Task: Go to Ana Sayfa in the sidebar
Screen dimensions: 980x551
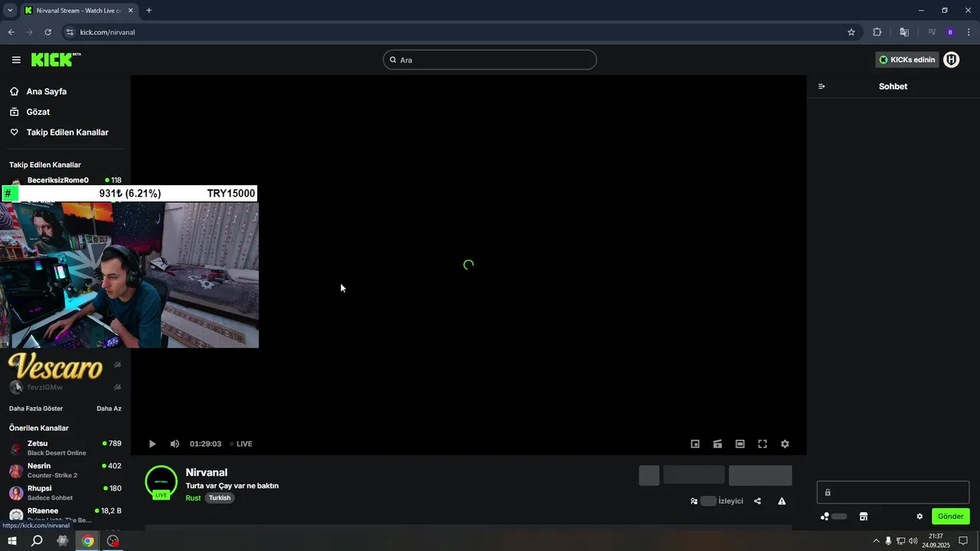Action: click(x=46, y=91)
